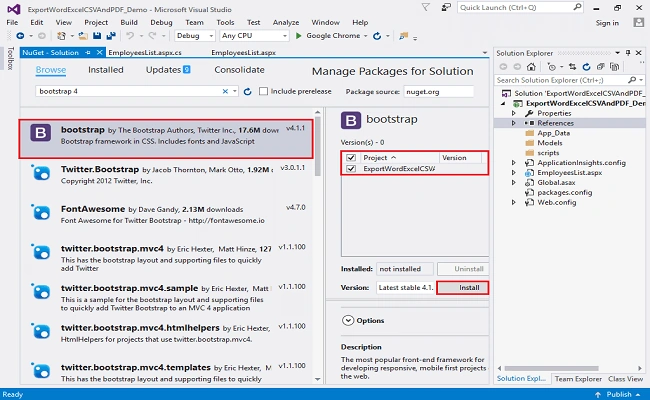Expand the References tree node
Screen dimensions: 650x400
pos(514,123)
